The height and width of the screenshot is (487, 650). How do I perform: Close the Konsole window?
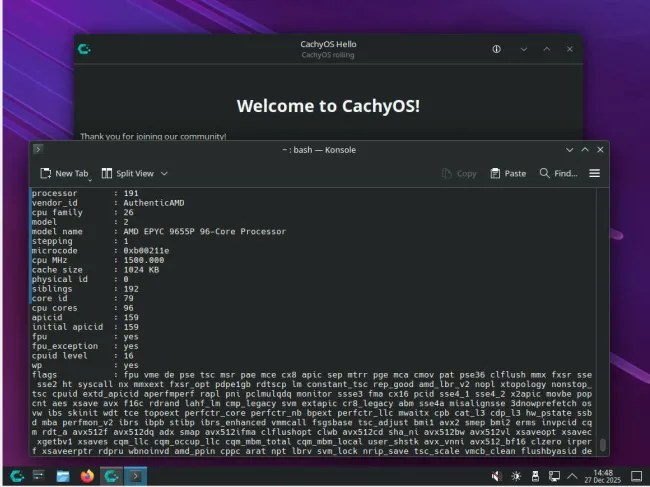tap(600, 150)
